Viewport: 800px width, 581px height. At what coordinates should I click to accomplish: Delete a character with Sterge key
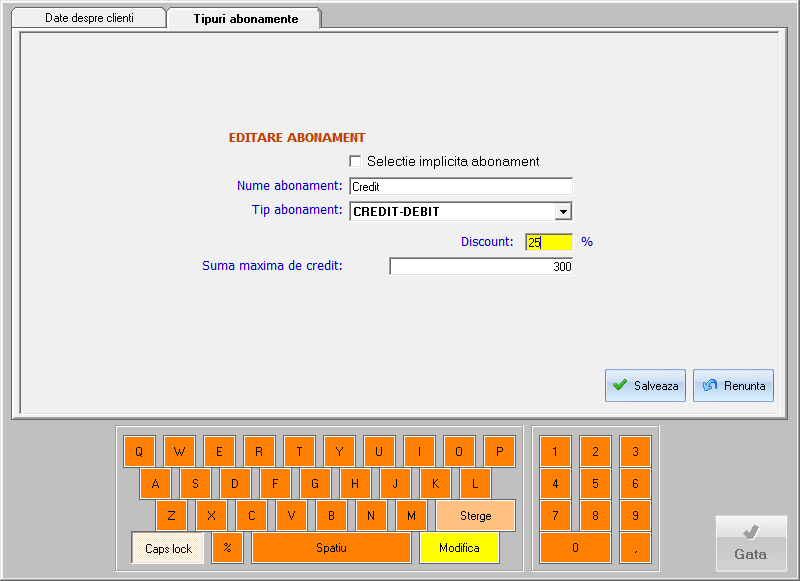[476, 516]
